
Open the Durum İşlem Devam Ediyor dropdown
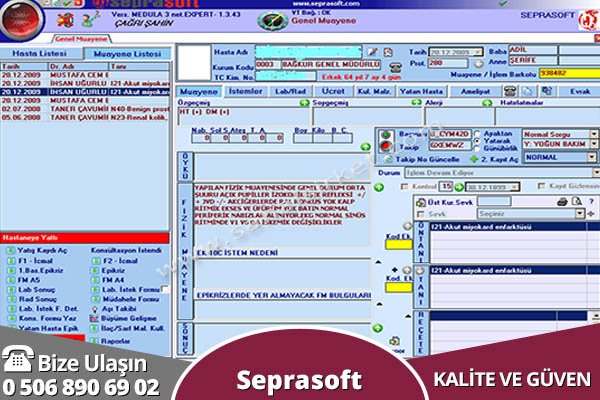tap(596, 173)
